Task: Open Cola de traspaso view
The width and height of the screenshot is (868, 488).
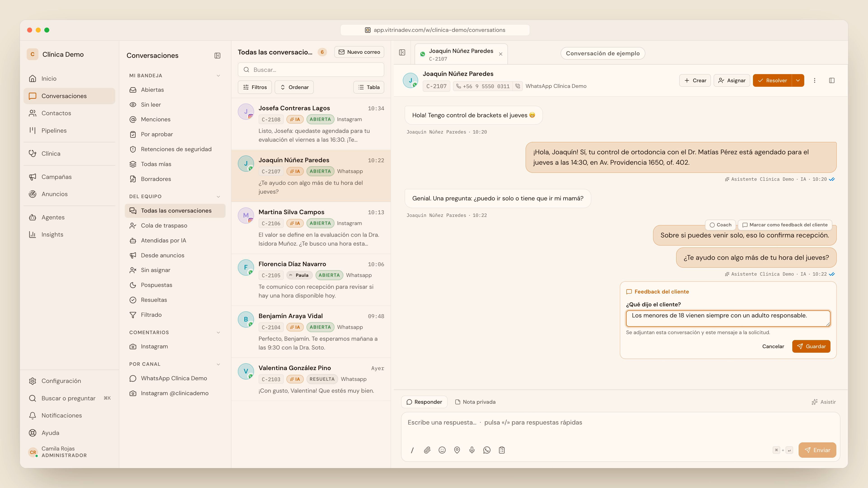Action: [x=175, y=225]
